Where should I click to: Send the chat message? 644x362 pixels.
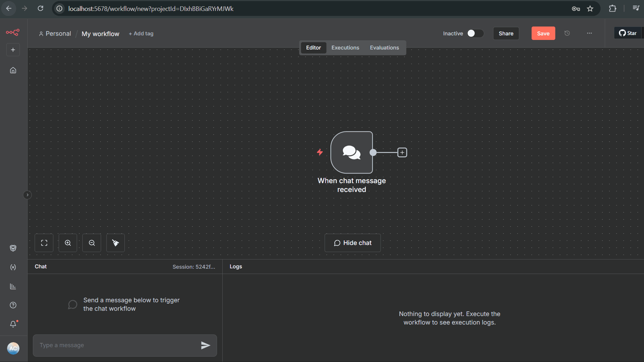click(x=206, y=345)
